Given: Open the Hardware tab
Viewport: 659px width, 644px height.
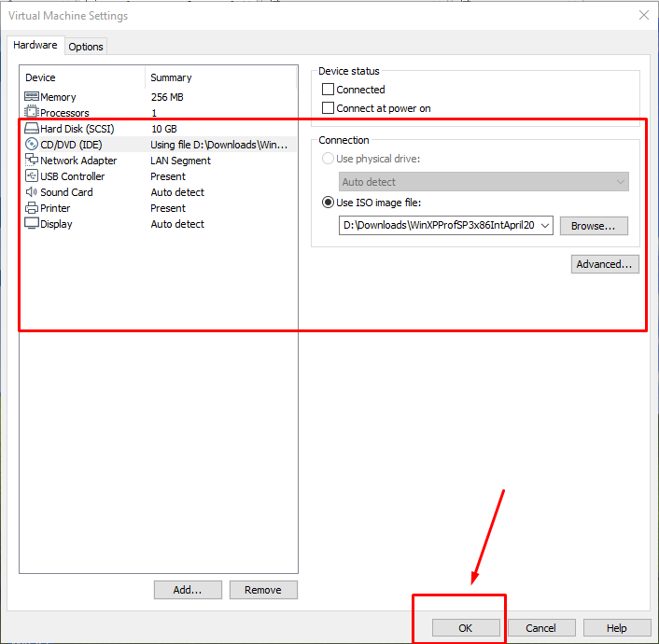Looking at the screenshot, I should [35, 45].
